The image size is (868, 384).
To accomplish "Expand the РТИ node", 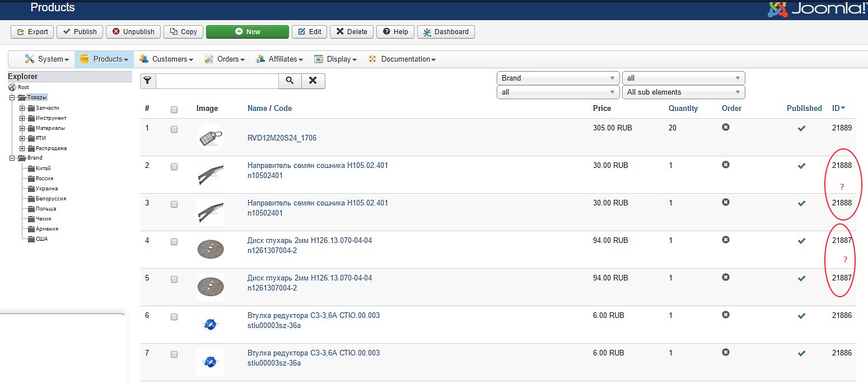I will [x=22, y=138].
